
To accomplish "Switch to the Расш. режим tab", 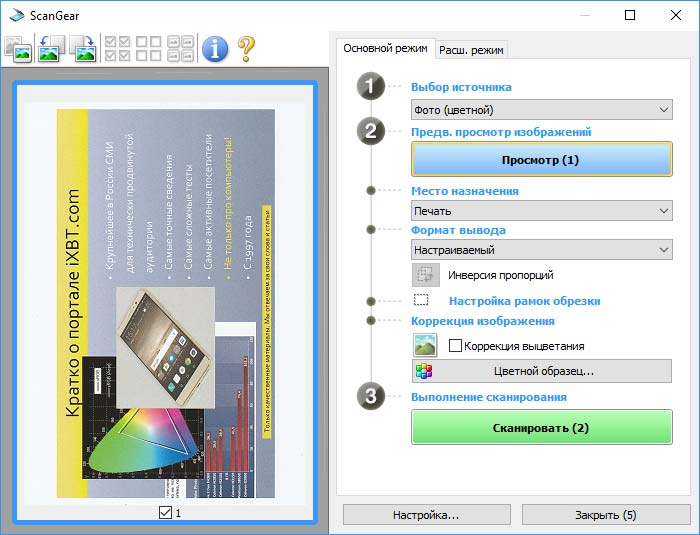I will point(471,50).
